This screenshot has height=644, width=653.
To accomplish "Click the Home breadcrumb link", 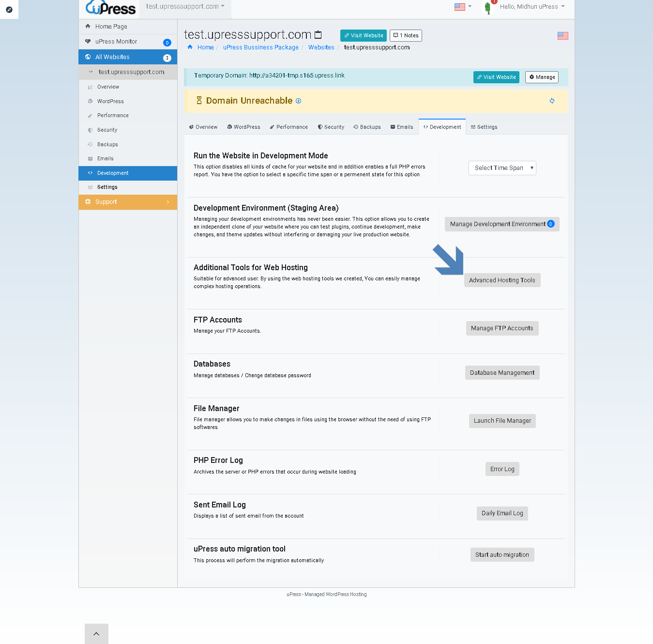I will [x=205, y=47].
